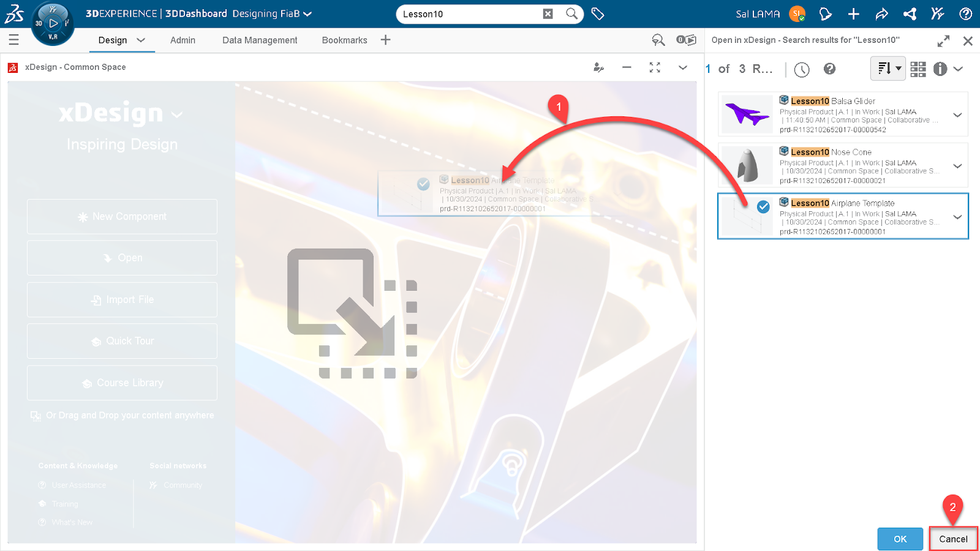Open the chevron next to the info icon
This screenshot has width=980, height=551.
coord(958,69)
